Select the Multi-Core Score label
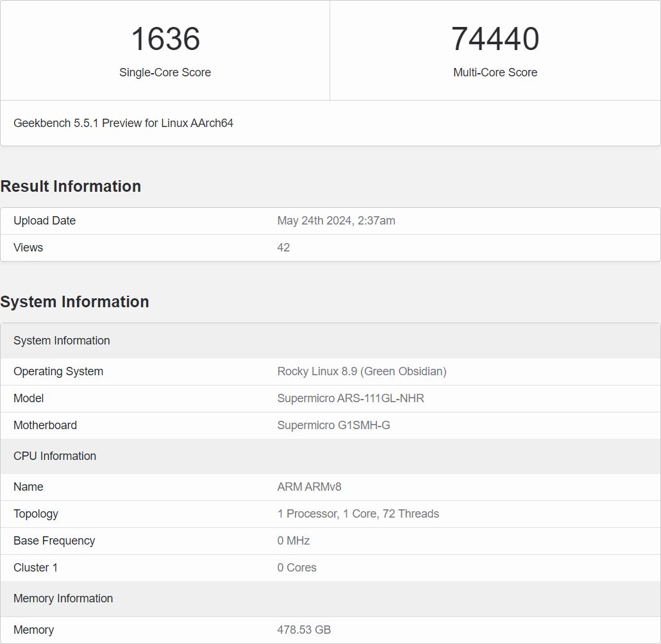The image size is (661, 644). point(495,72)
